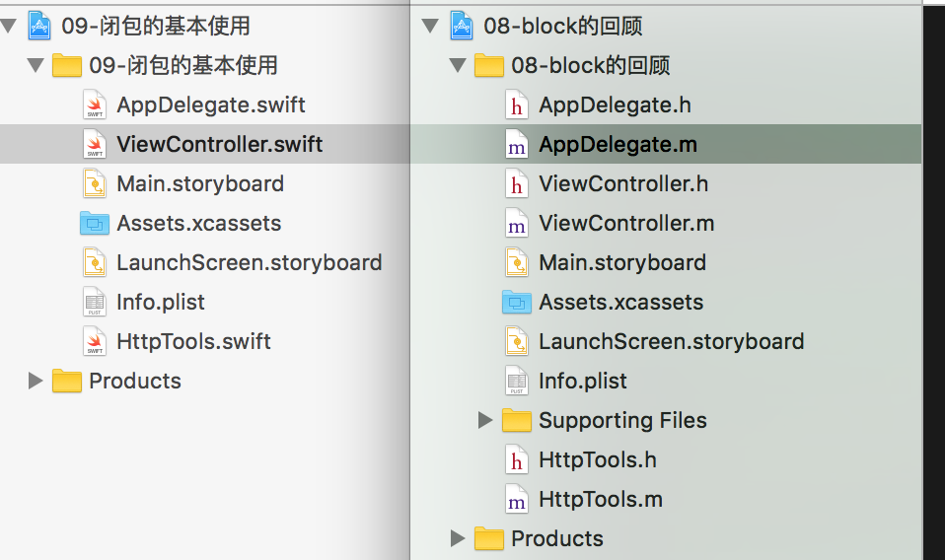Select LaunchScreen.storyboard in the 08 project
This screenshot has width=945, height=560.
click(671, 342)
